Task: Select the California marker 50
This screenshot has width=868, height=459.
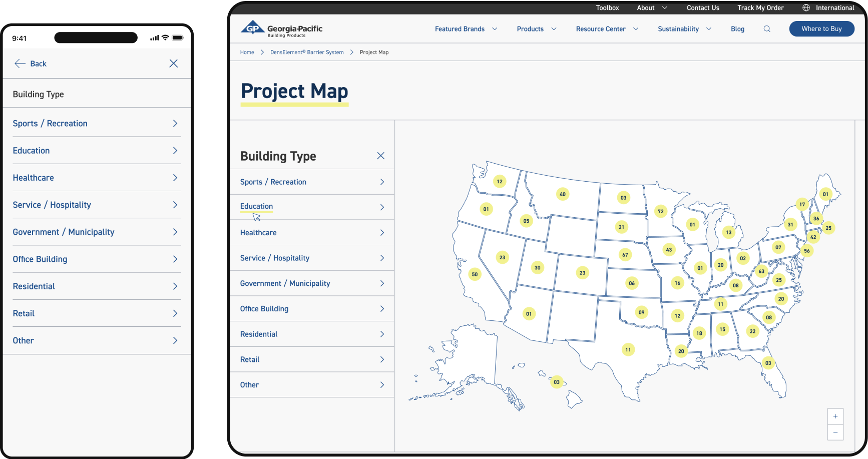Action: [x=475, y=274]
